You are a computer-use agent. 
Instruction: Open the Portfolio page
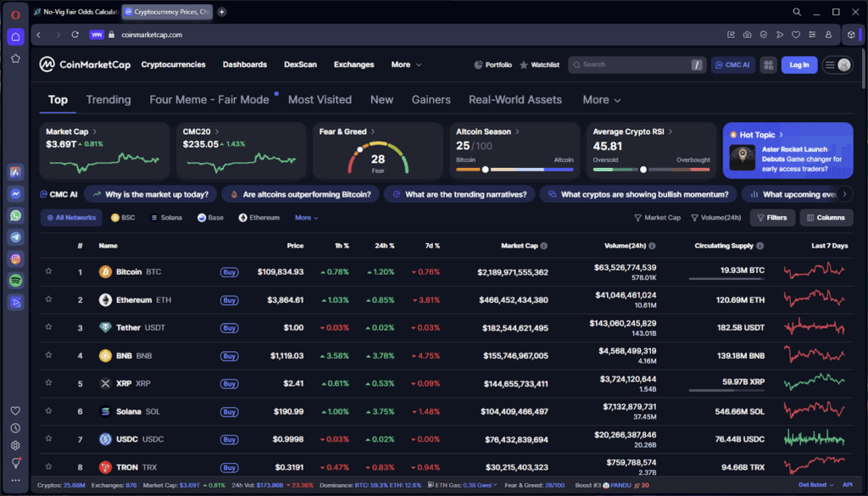click(x=492, y=64)
